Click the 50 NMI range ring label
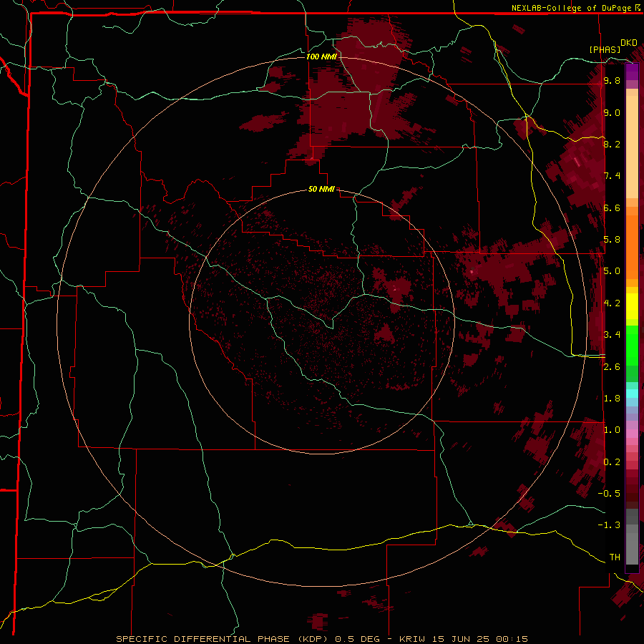This screenshot has height=644, width=644. tap(321, 189)
